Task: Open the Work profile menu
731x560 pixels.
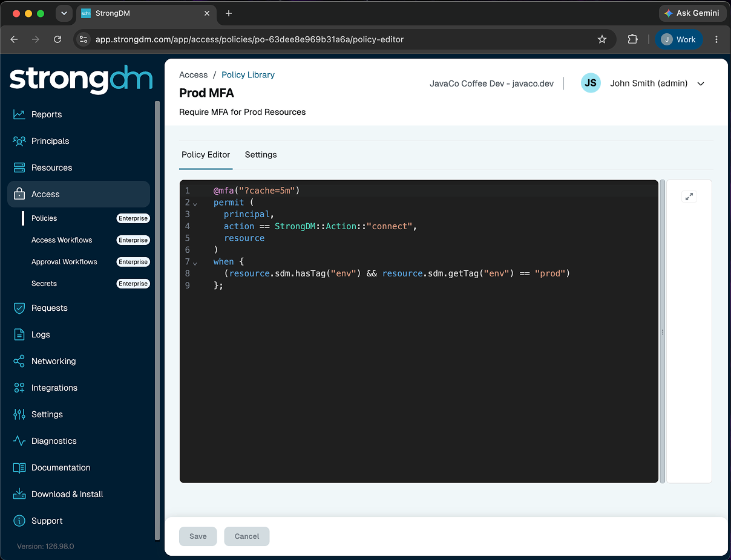Action: [x=678, y=39]
